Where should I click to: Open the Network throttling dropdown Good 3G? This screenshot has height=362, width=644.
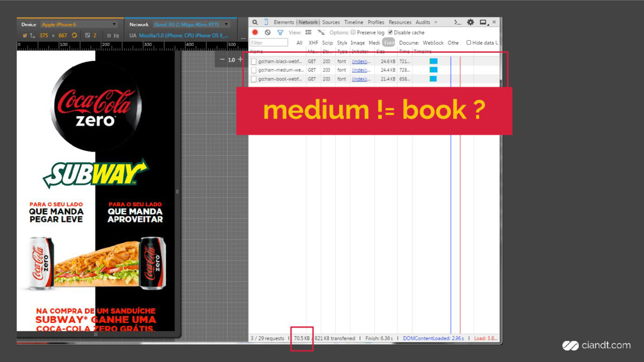tap(191, 25)
